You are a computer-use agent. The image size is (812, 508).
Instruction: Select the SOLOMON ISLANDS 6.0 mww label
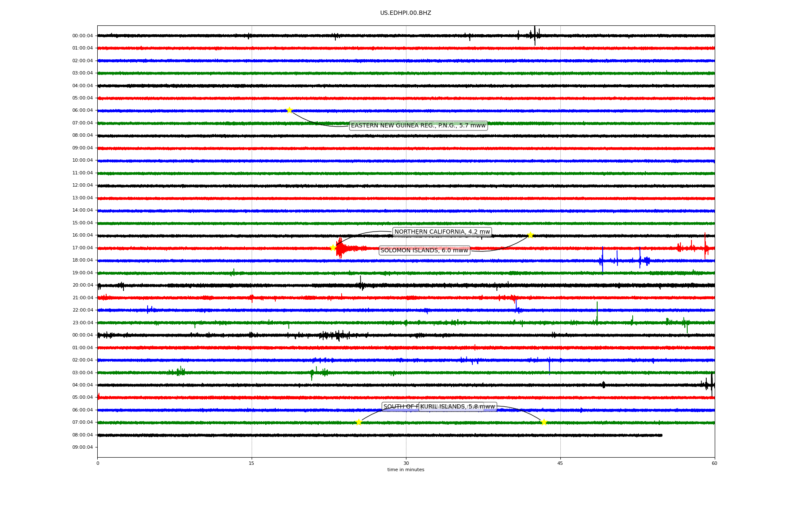pyautogui.click(x=424, y=251)
